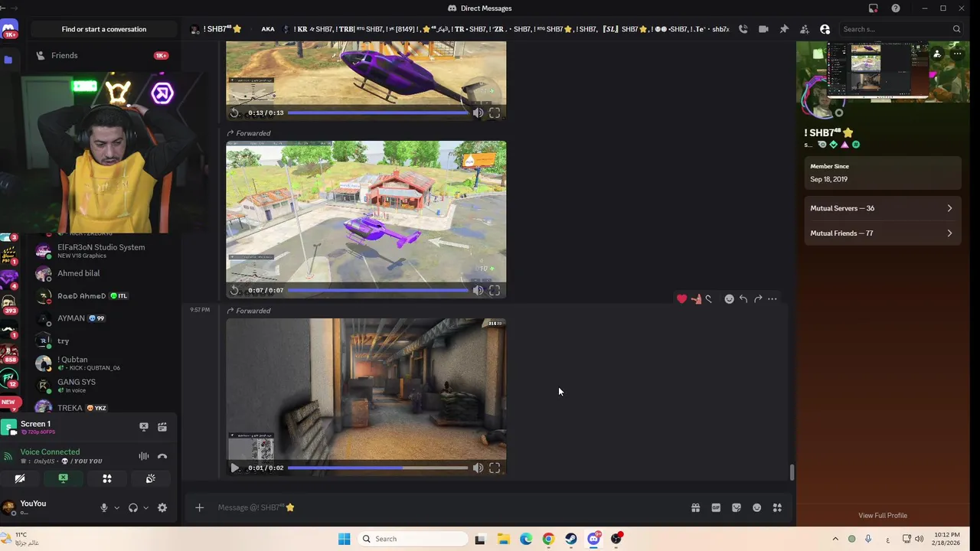
Task: Replay the 0:07 helicopter video
Action: point(234,290)
